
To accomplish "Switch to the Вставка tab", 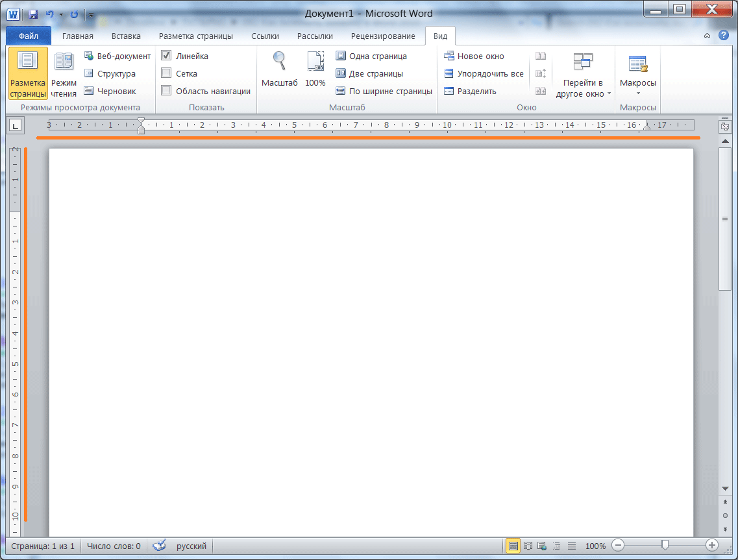I will click(x=126, y=36).
